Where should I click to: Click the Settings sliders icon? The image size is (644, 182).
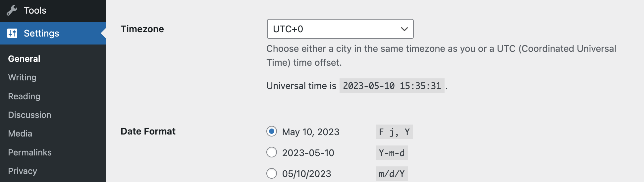point(12,33)
